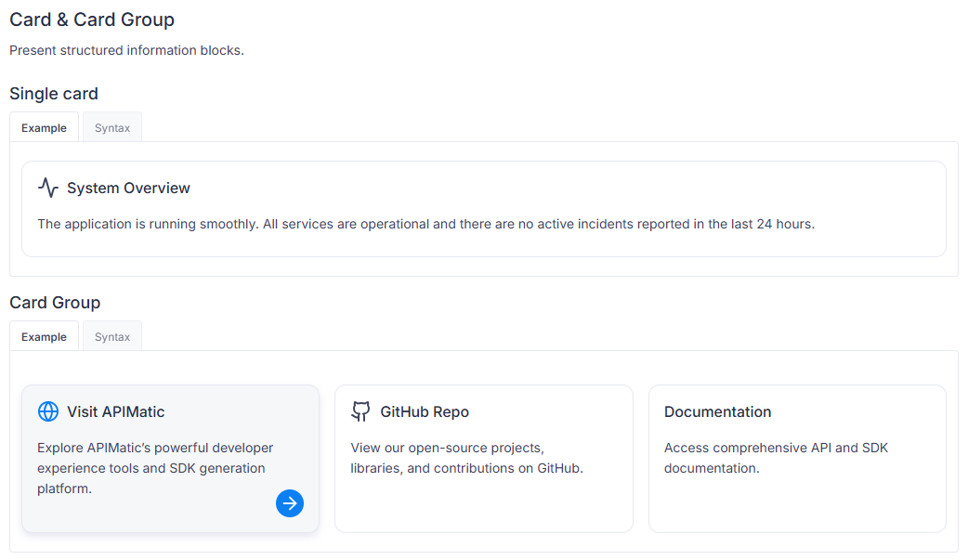
Task: Open the GitHub Repo card title
Action: (425, 411)
